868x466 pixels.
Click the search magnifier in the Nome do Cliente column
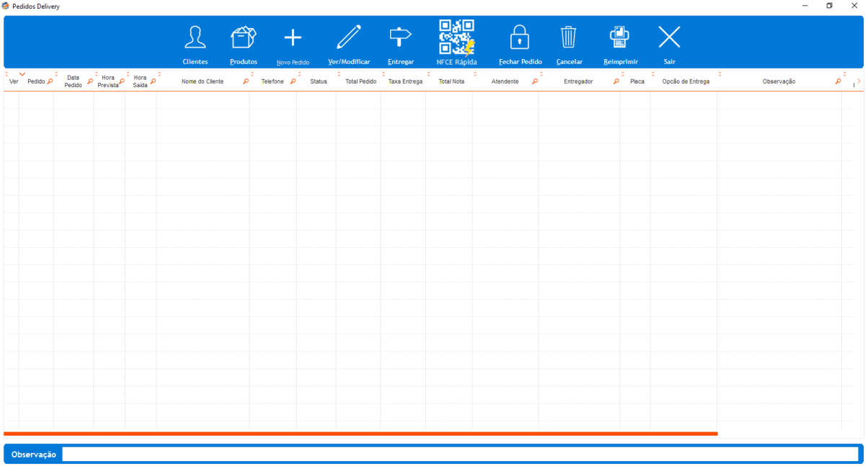point(246,81)
